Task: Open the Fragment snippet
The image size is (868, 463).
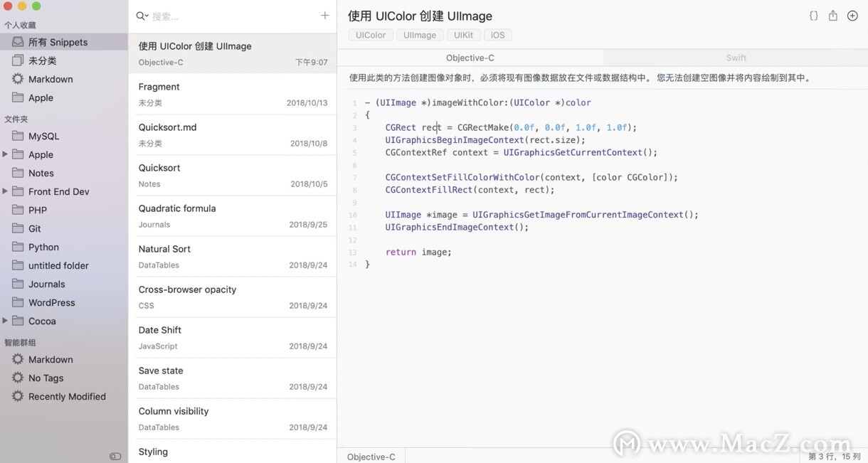Action: click(x=233, y=94)
